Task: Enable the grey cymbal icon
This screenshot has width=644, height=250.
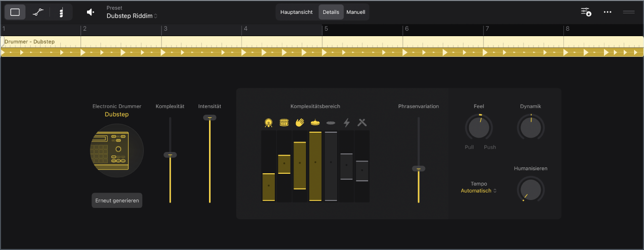Action: [331, 122]
